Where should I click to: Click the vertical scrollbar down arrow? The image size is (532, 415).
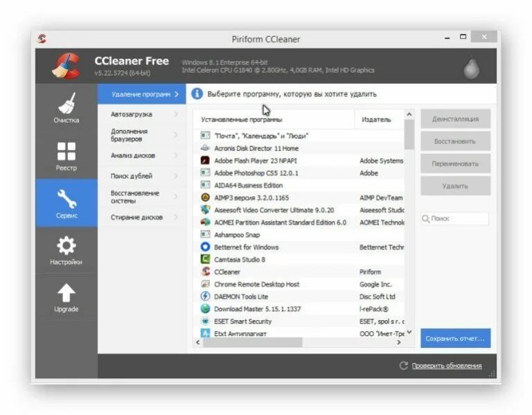point(409,332)
